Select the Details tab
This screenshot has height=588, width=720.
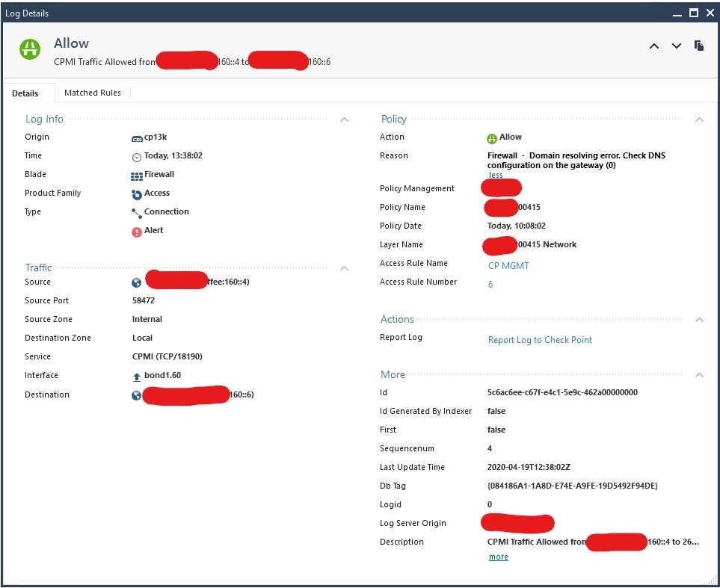25,93
